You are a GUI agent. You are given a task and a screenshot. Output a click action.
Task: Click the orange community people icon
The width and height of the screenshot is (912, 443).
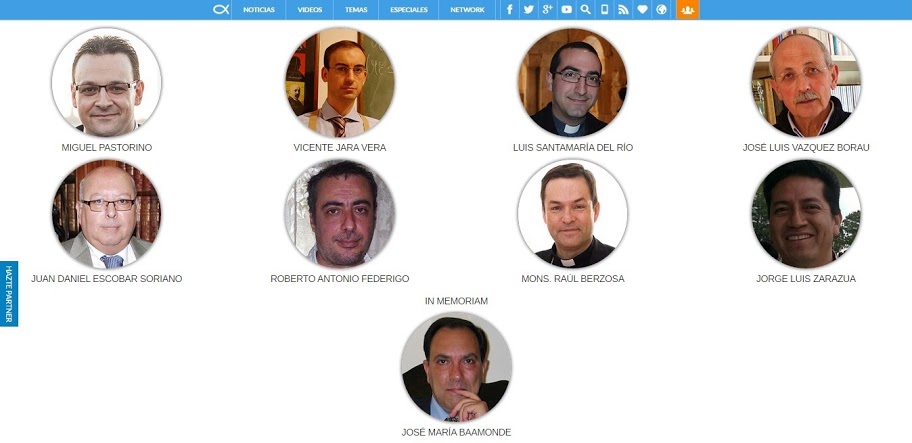[x=687, y=9]
